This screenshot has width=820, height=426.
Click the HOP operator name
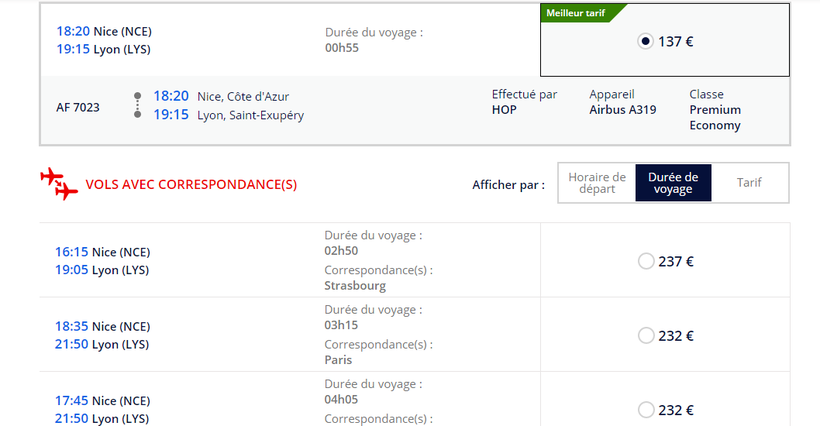[x=504, y=110]
